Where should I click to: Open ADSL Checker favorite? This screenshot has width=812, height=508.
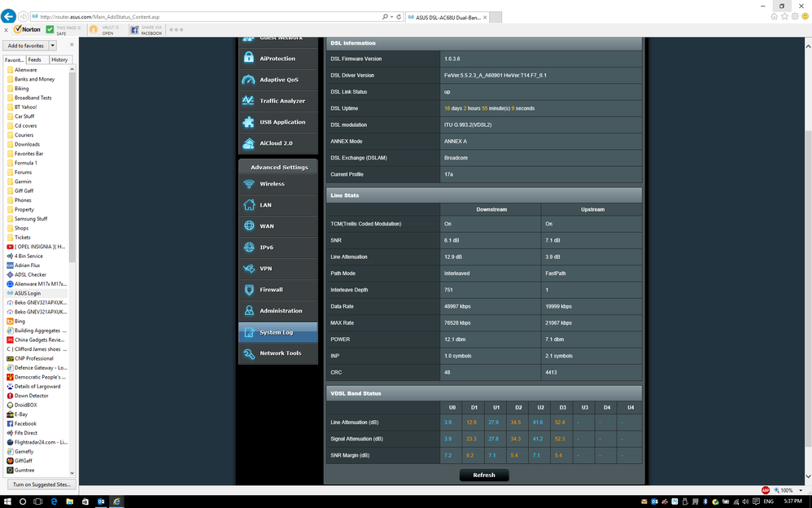coord(30,274)
